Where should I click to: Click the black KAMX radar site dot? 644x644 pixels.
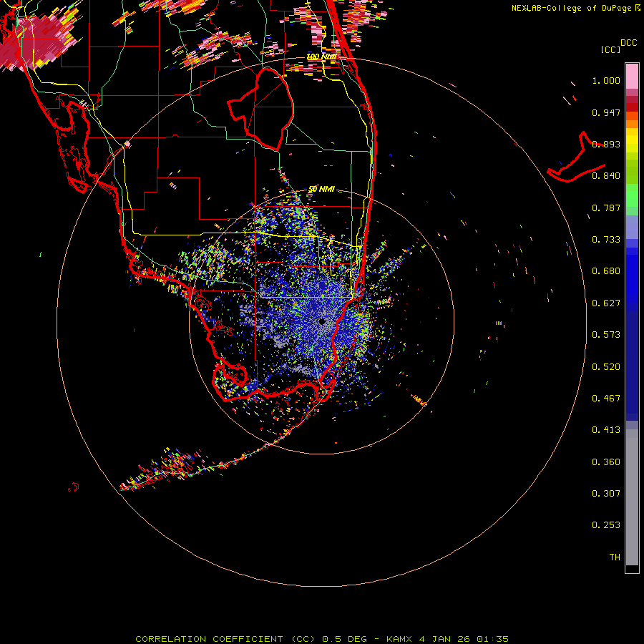pyautogui.click(x=322, y=321)
